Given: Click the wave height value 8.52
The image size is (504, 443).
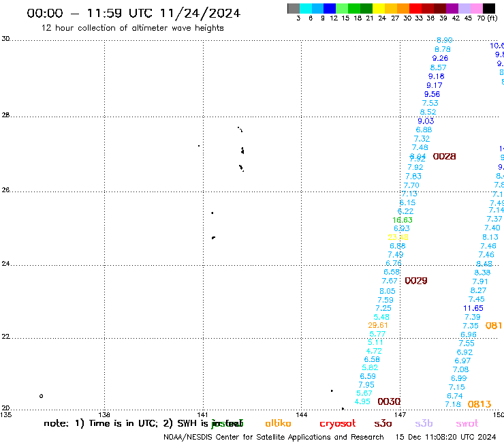Looking at the screenshot, I should [428, 112].
